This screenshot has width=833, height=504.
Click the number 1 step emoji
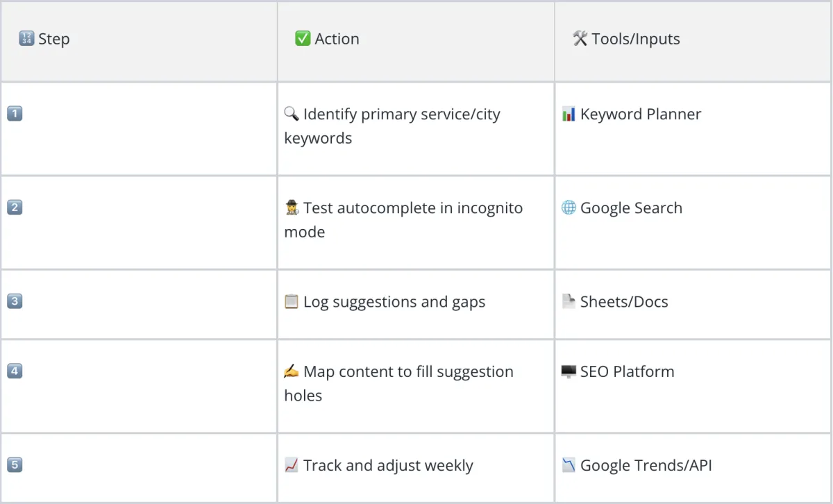15,113
